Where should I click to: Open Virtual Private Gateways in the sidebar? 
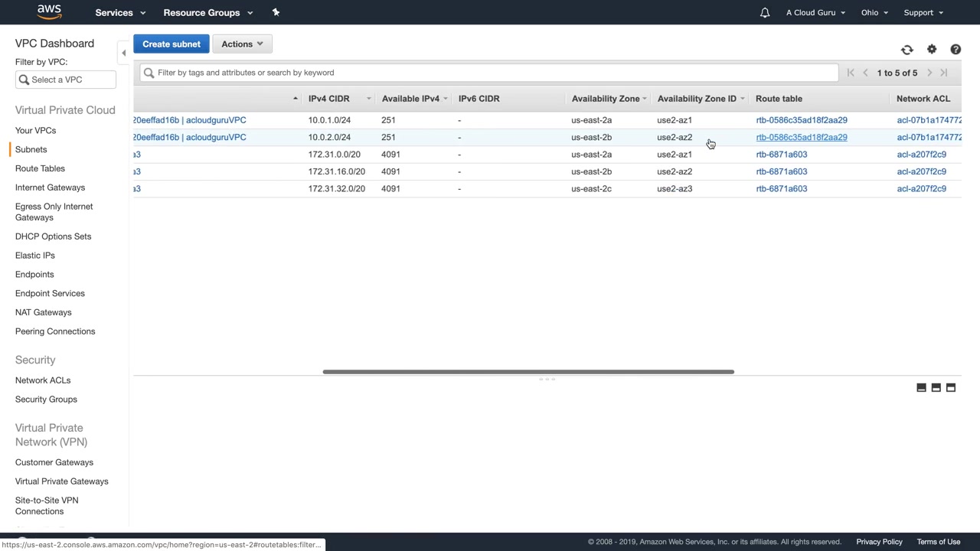[x=62, y=481]
